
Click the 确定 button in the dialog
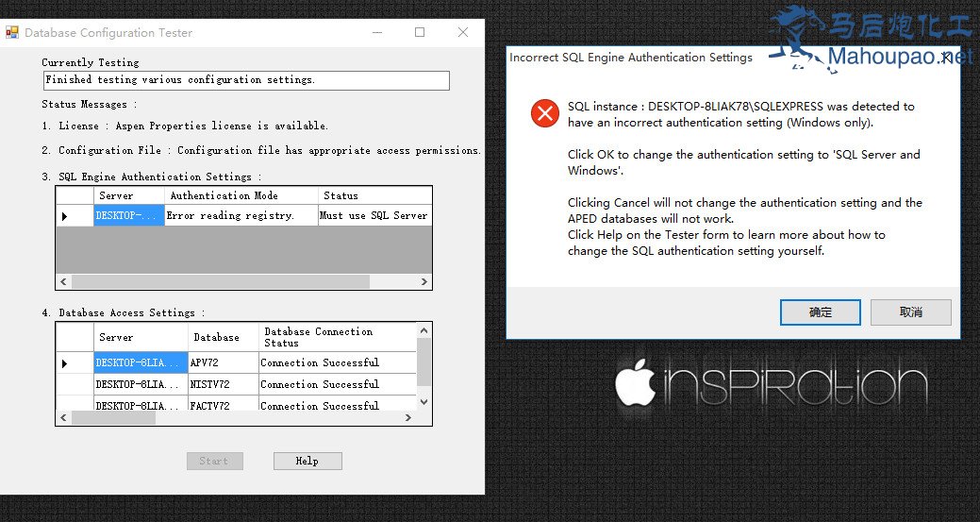point(820,312)
